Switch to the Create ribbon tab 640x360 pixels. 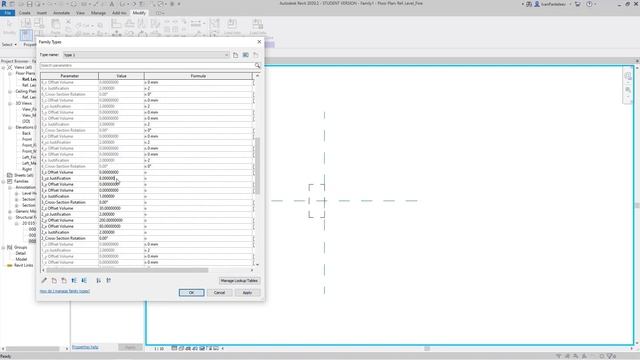[24, 13]
